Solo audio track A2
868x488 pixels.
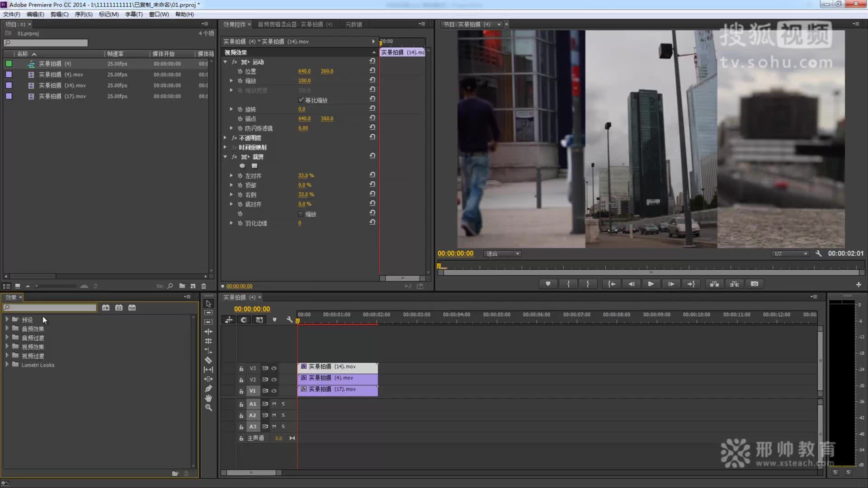283,415
